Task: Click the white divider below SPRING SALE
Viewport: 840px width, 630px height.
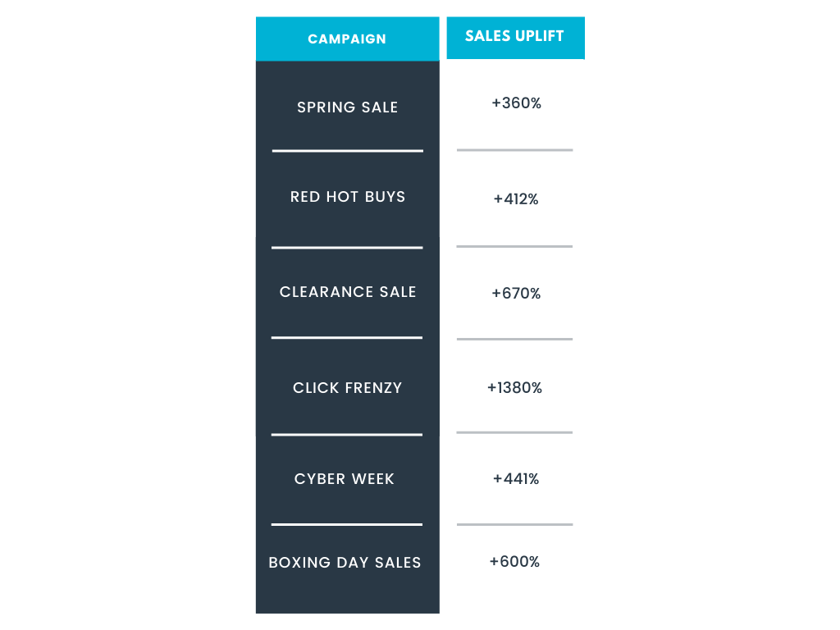Action: [347, 151]
